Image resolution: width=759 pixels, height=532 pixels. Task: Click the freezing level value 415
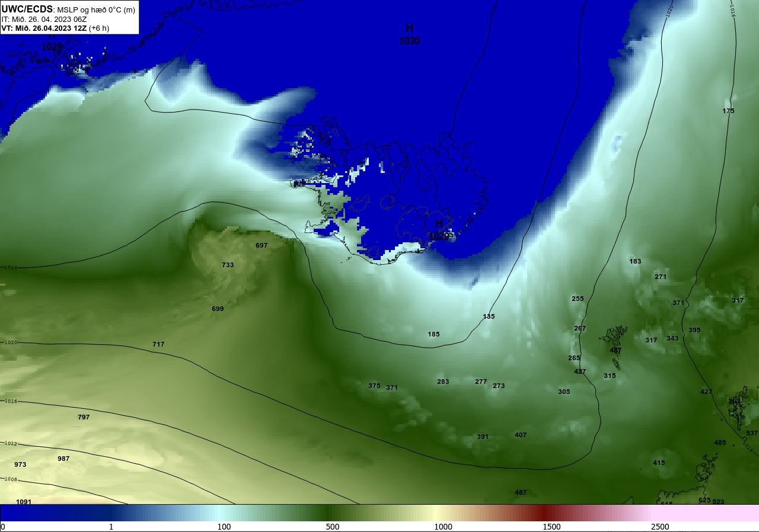tap(659, 463)
